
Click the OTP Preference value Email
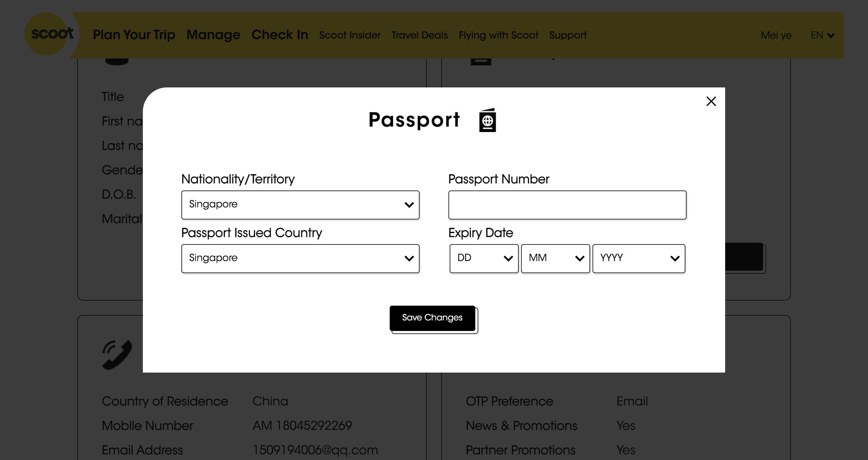tap(632, 401)
